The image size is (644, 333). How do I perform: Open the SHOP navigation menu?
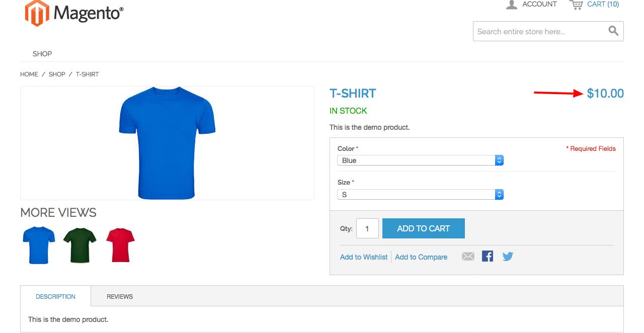tap(42, 54)
